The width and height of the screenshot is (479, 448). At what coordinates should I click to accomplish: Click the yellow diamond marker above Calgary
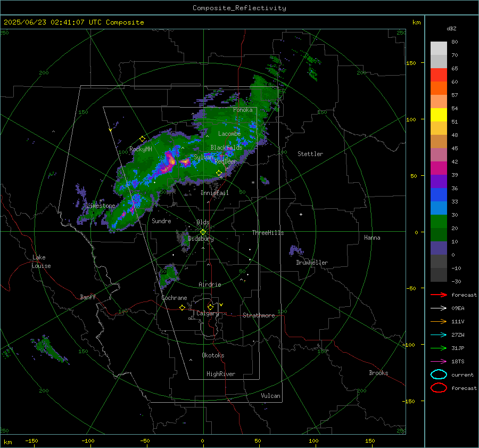210,307
